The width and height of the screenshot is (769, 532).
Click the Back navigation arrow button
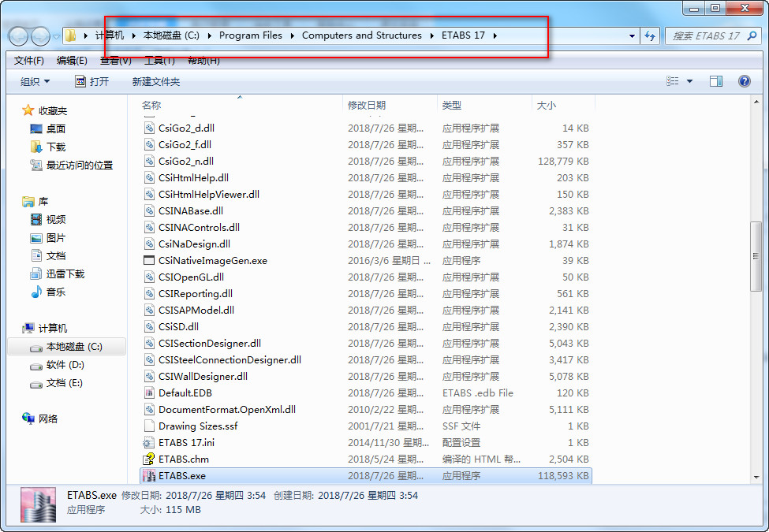tap(19, 35)
